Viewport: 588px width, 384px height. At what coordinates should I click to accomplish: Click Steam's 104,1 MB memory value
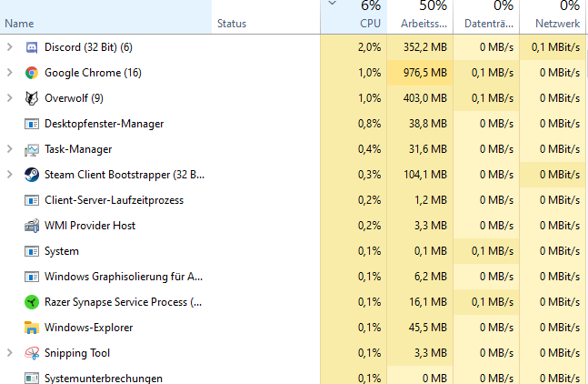[425, 175]
